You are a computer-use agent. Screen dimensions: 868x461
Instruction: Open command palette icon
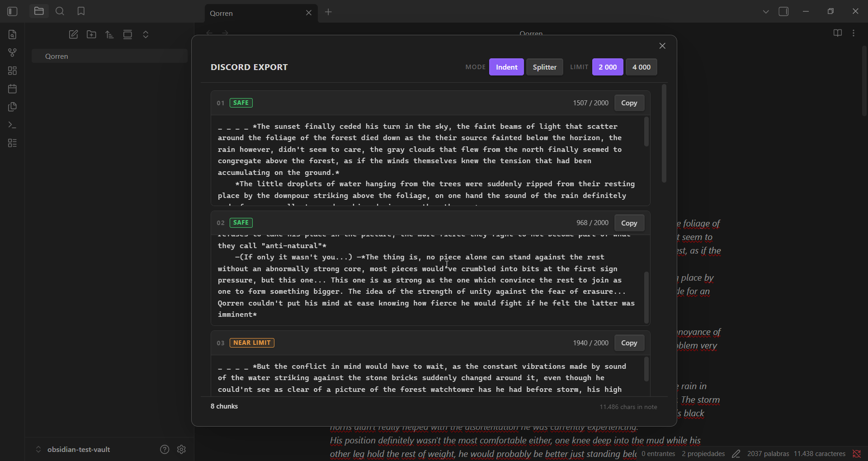pos(13,125)
